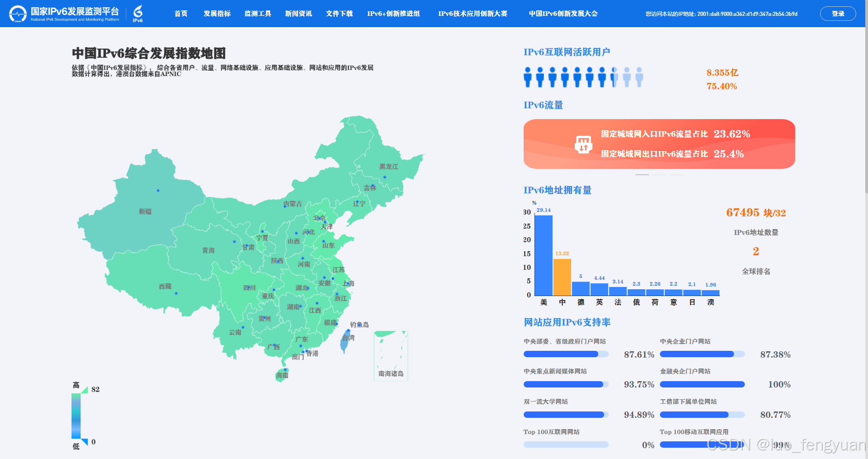Select 海南 island on the map
This screenshot has width=868, height=459.
[282, 375]
